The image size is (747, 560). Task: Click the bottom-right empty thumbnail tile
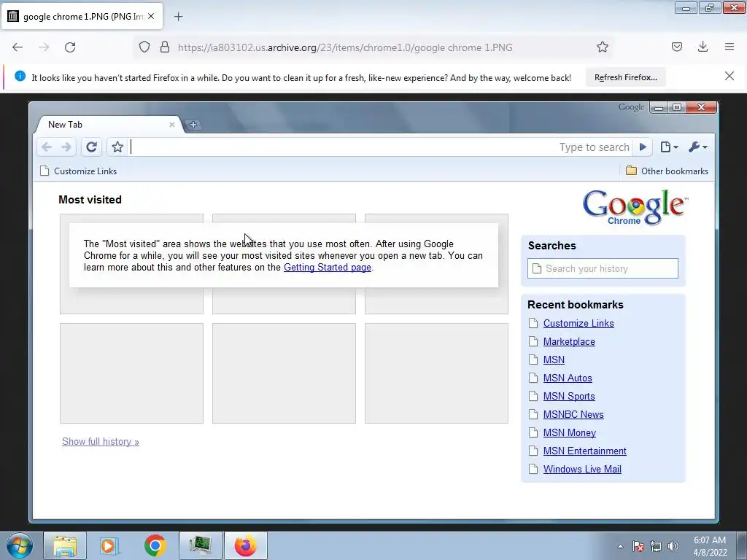(436, 373)
